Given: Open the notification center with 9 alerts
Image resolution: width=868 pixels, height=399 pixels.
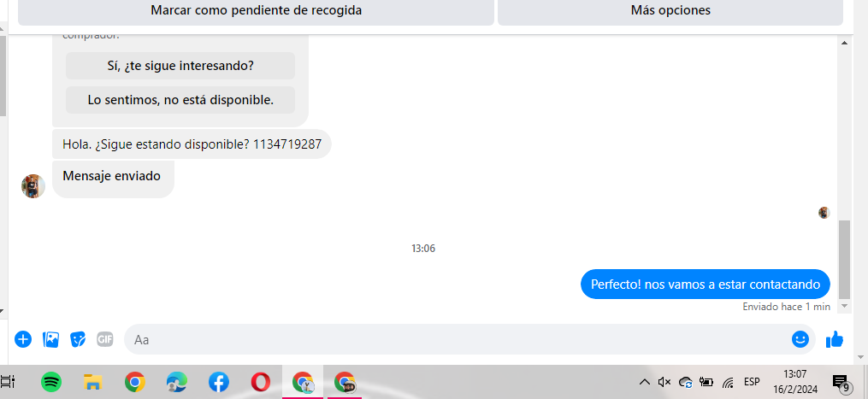Looking at the screenshot, I should point(841,383).
